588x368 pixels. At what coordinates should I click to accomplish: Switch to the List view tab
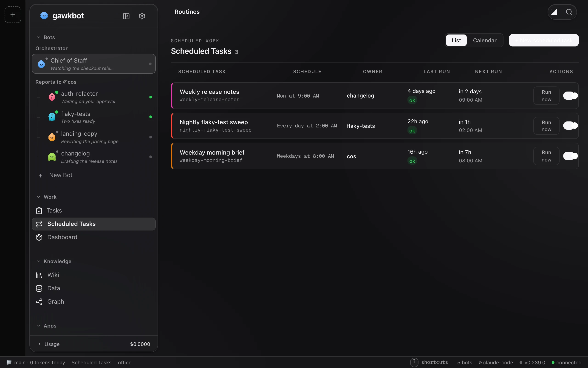point(456,40)
